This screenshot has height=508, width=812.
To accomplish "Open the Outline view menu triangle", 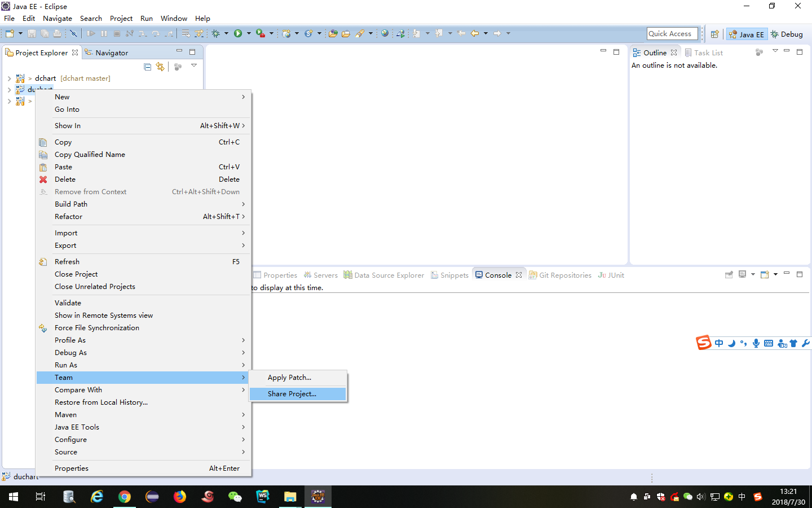I will 775,51.
